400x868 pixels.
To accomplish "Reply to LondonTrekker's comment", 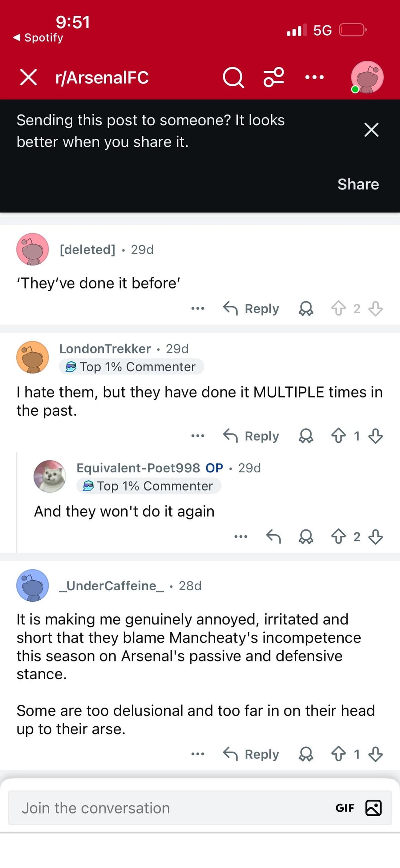I will [251, 436].
